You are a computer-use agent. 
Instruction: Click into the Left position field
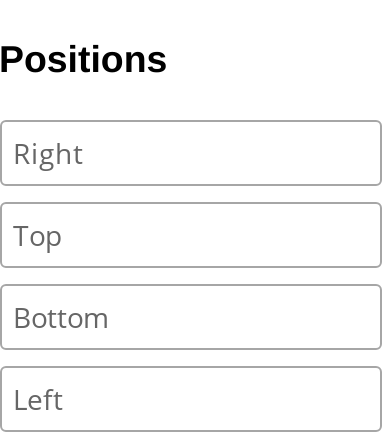click(x=191, y=399)
